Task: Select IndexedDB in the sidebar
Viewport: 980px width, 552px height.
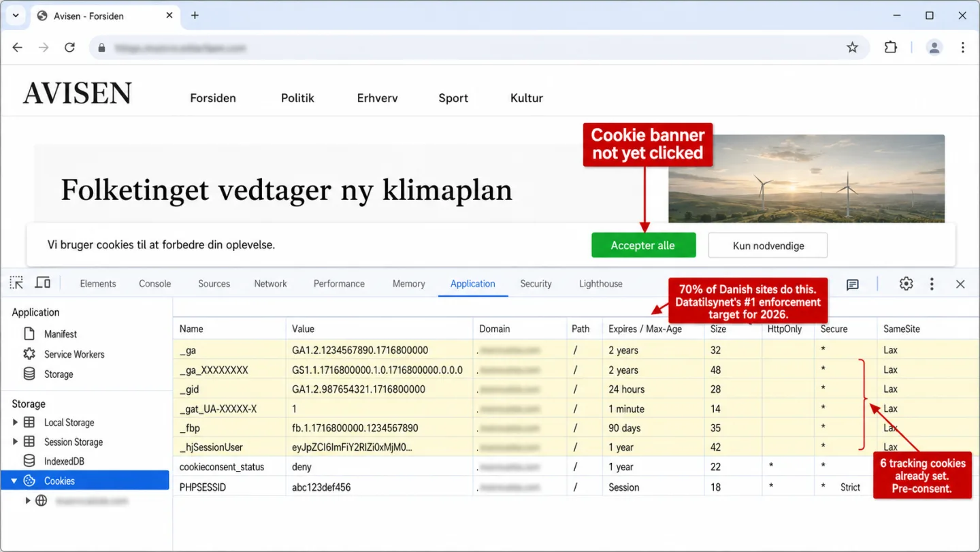Action: (64, 461)
